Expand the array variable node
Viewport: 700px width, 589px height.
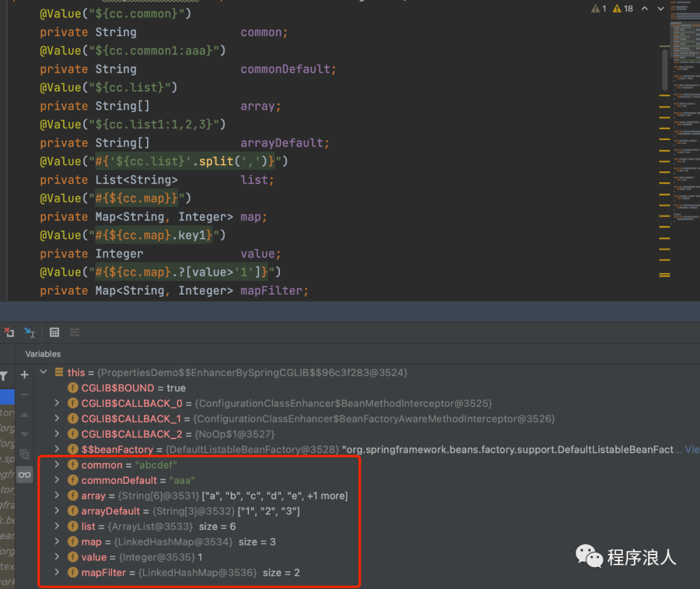(56, 495)
